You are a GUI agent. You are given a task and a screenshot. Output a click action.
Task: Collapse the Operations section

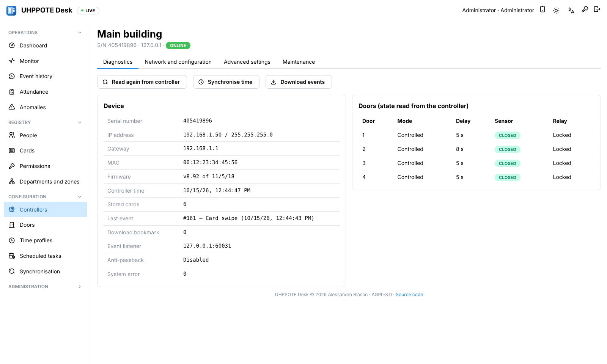(45, 33)
